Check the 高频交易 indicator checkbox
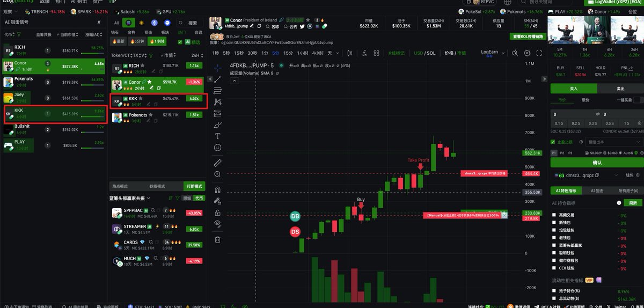The height and width of the screenshot is (308, 644). pyautogui.click(x=554, y=215)
